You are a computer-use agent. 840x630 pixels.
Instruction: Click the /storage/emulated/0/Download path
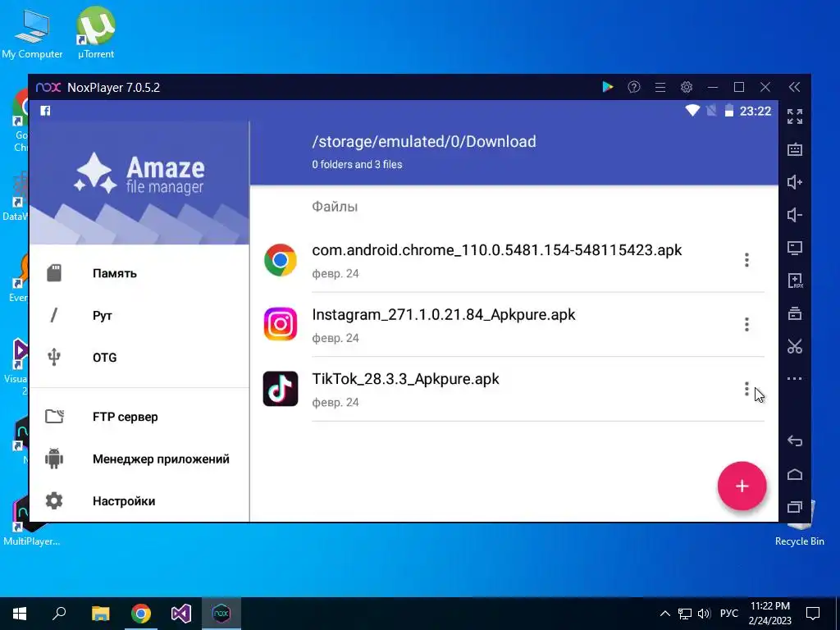coord(424,141)
